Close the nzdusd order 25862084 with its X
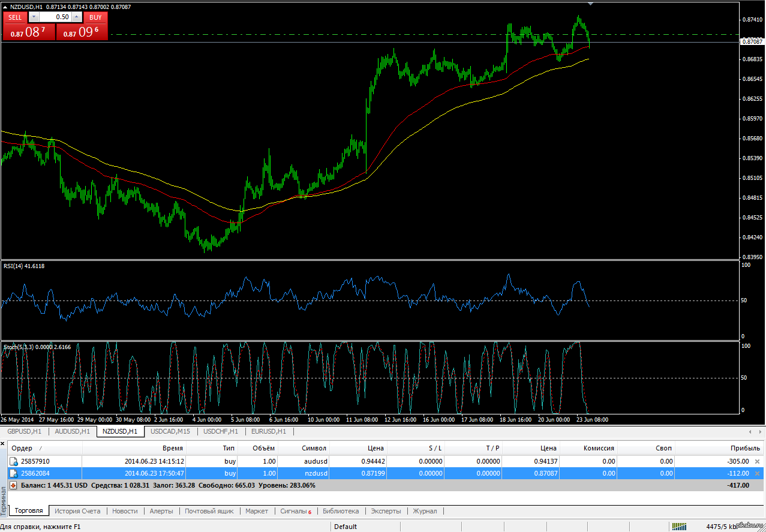 coord(756,473)
